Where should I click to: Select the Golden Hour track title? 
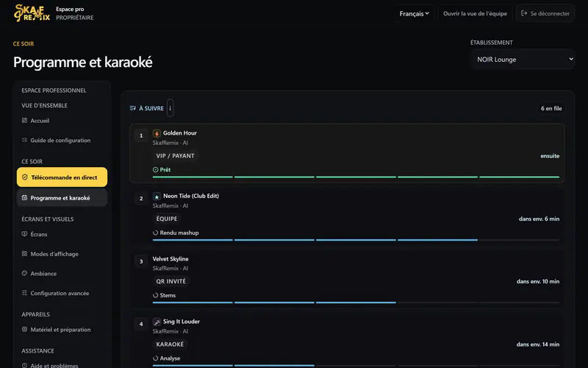pos(179,133)
